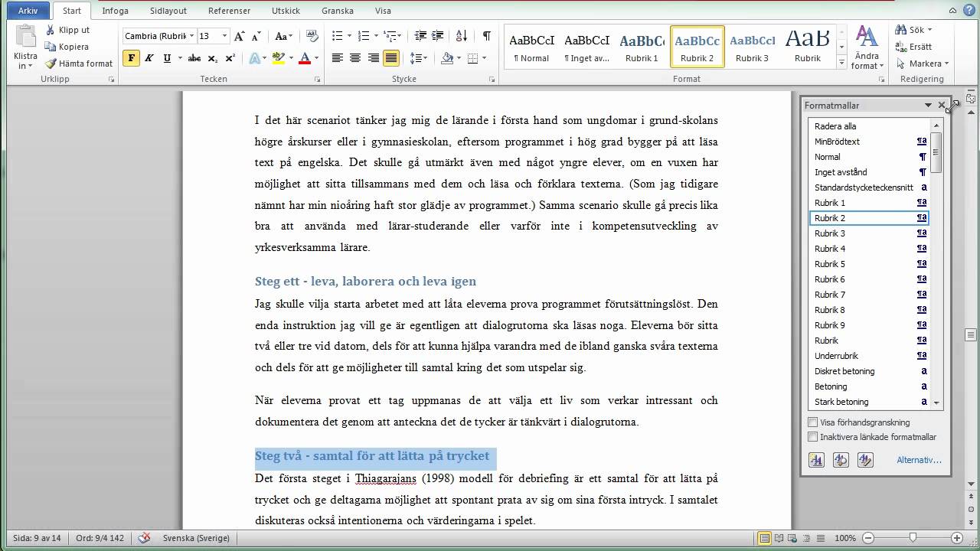Sort the text with the A-Z sort icon
Image resolution: width=980 pixels, height=551 pixels.
coord(462,36)
